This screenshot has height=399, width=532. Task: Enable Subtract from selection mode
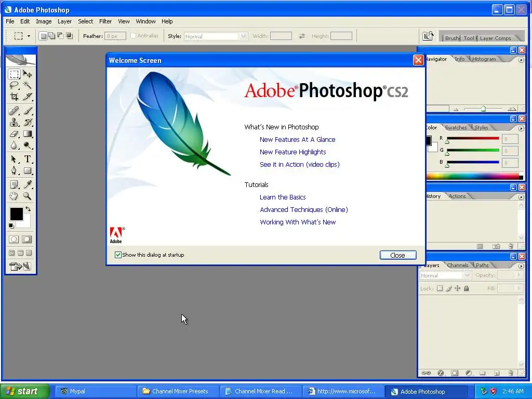pyautogui.click(x=60, y=36)
